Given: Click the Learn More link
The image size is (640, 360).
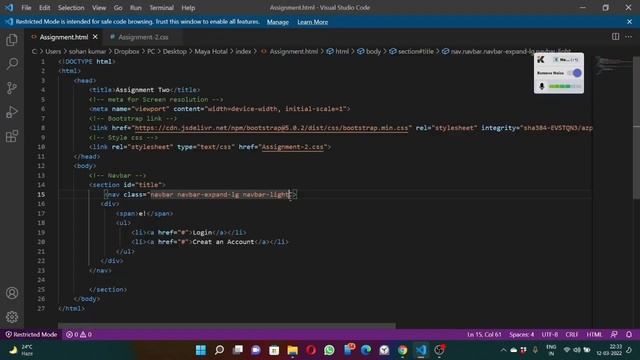Looking at the screenshot, I should click(x=313, y=22).
